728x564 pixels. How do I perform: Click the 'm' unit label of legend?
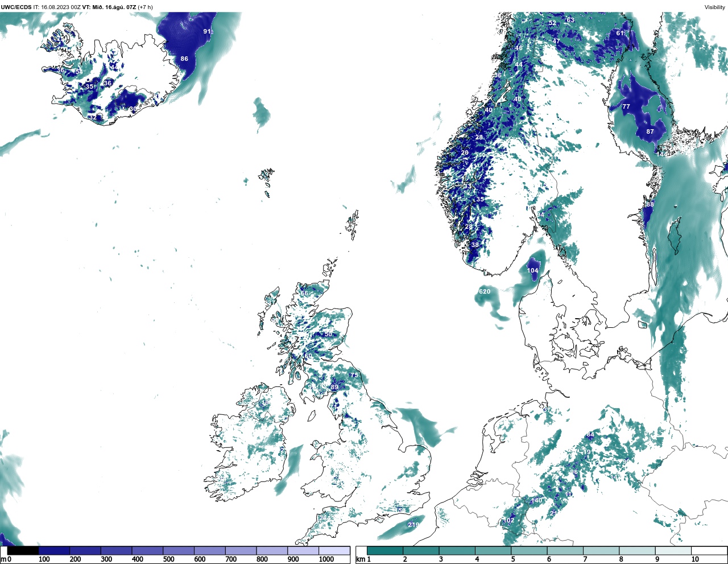point(3,559)
